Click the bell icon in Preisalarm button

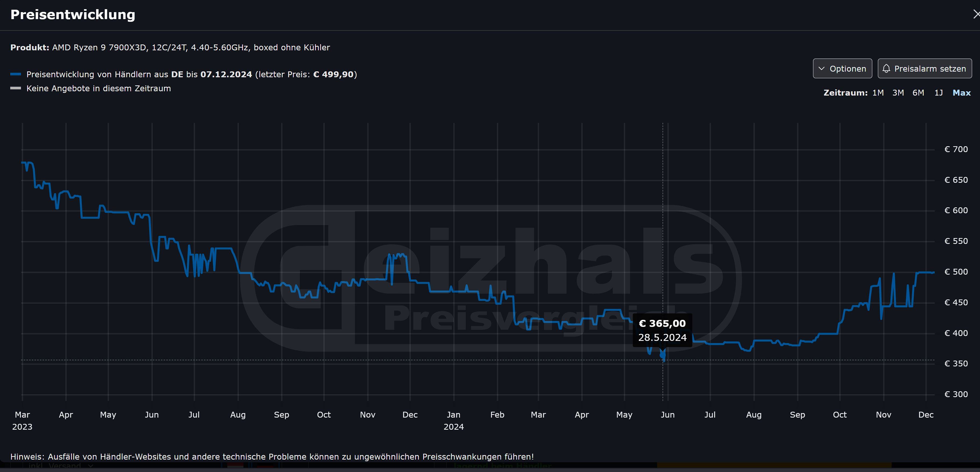tap(886, 68)
